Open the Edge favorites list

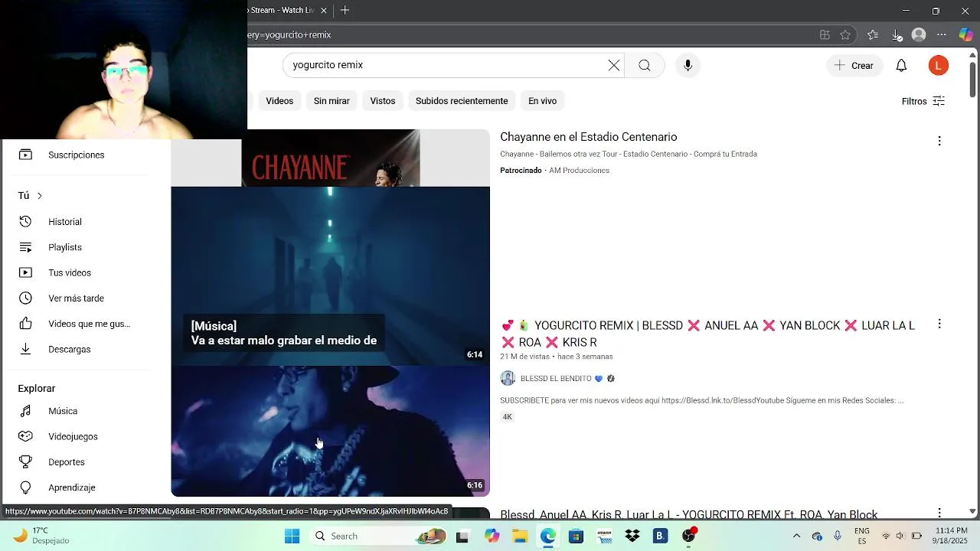[x=873, y=35]
